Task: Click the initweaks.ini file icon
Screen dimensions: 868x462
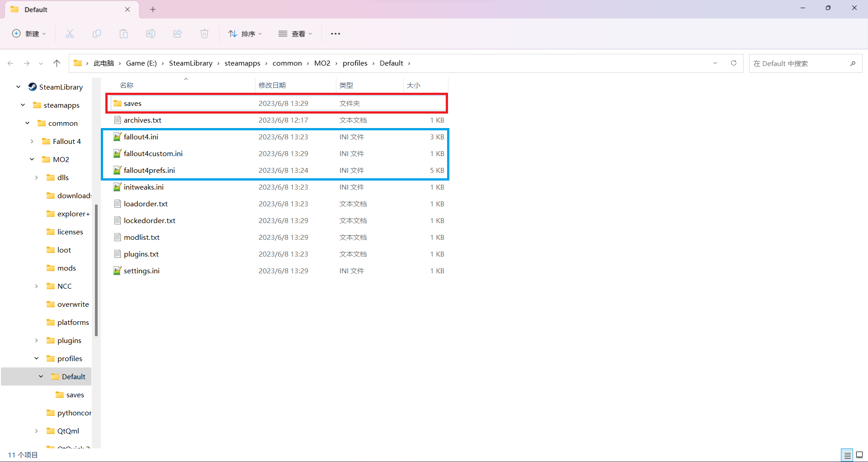Action: click(x=117, y=187)
